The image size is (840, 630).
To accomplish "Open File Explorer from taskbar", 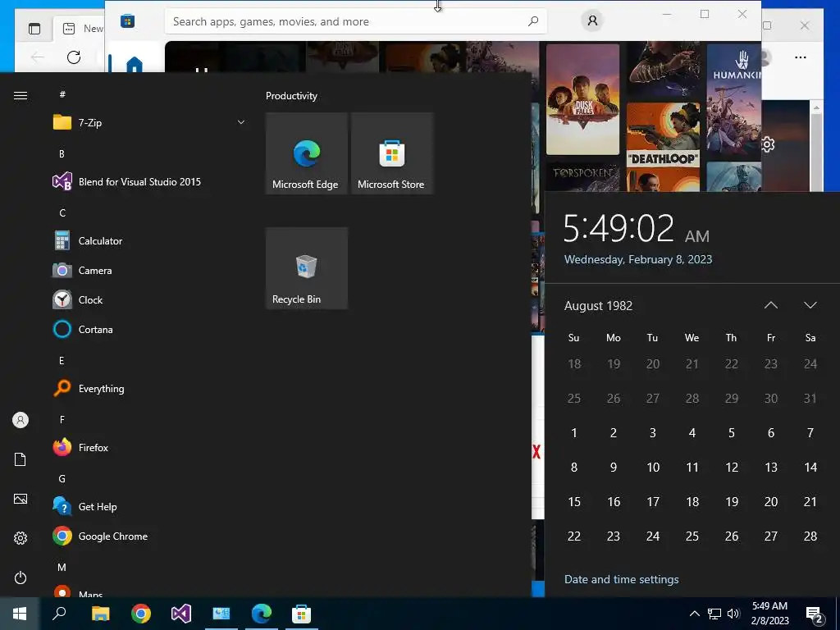I will coord(100,614).
